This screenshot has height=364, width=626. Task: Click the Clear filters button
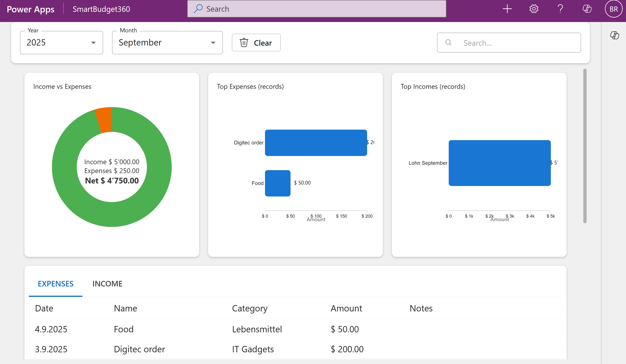(256, 43)
